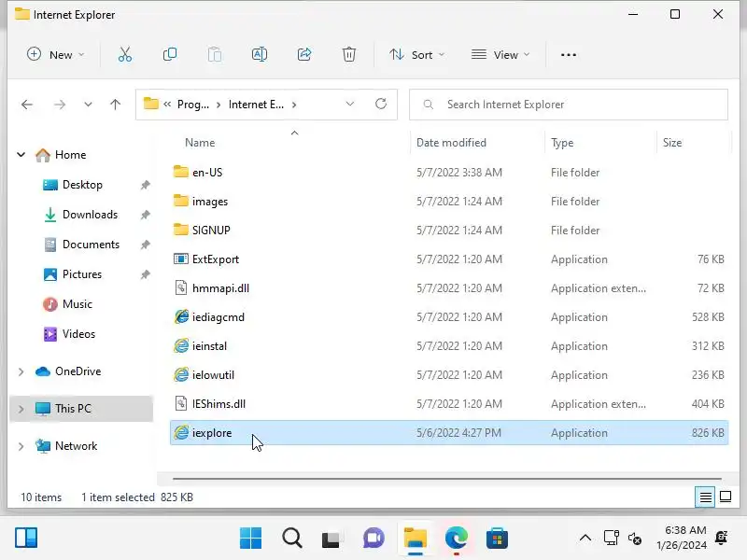Viewport: 747px width, 560px height.
Task: Click the Rename icon in toolbar
Action: point(260,54)
